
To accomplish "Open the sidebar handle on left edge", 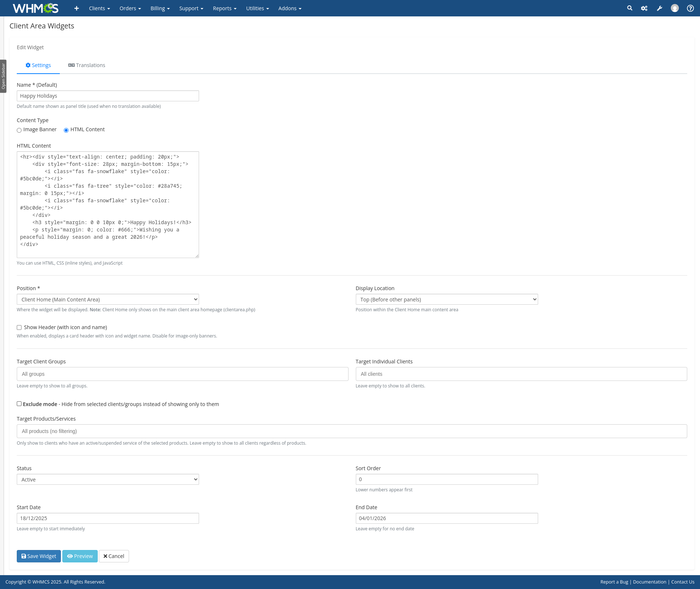I will click(3, 76).
